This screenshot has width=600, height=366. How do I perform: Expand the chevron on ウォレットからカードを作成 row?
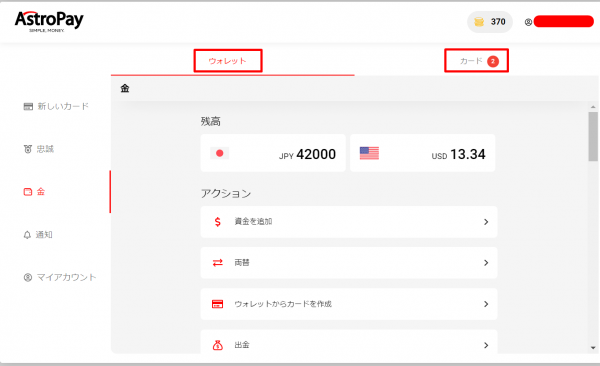click(486, 304)
